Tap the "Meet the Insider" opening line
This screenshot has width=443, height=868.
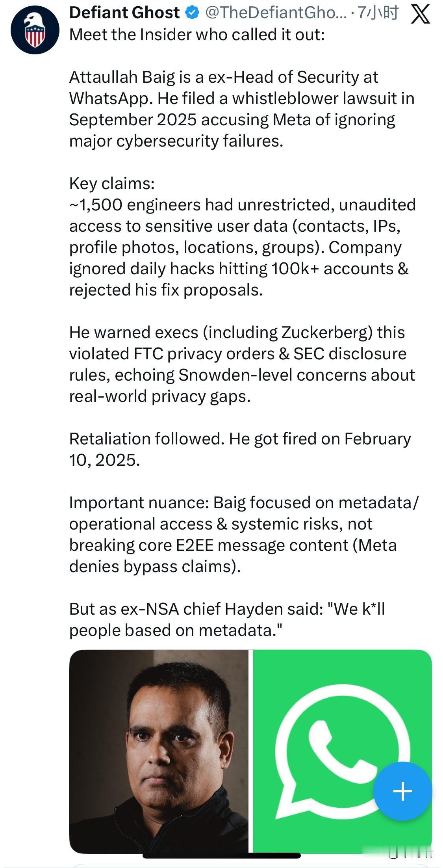197,35
